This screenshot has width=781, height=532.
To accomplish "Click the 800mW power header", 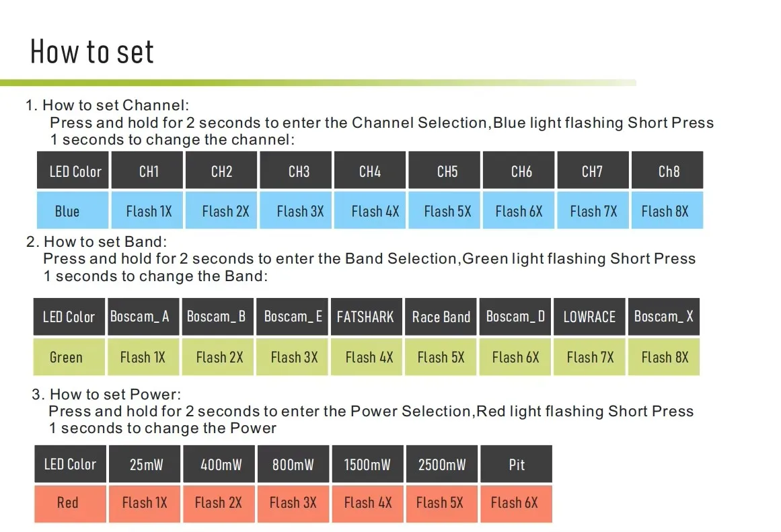I will coord(293,464).
